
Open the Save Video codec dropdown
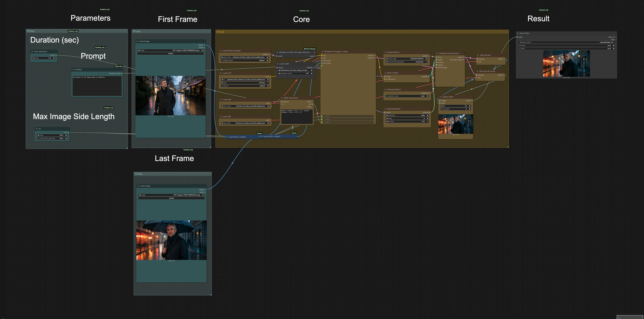click(x=567, y=49)
